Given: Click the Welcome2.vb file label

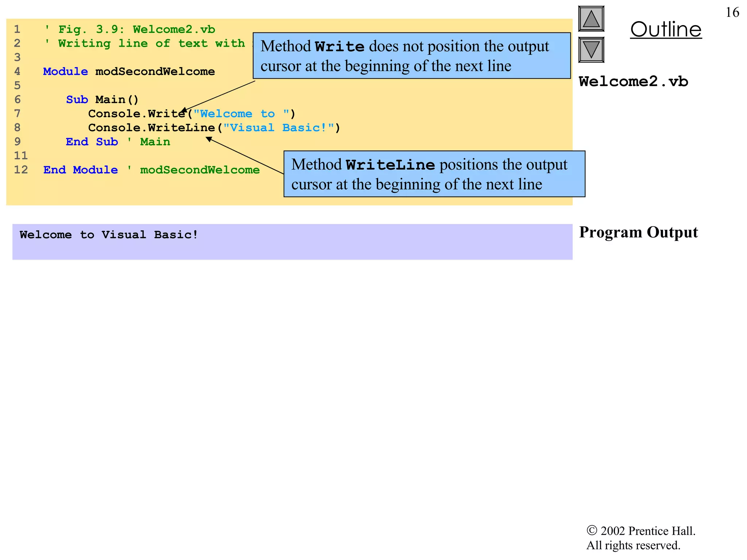Looking at the screenshot, I should 633,81.
